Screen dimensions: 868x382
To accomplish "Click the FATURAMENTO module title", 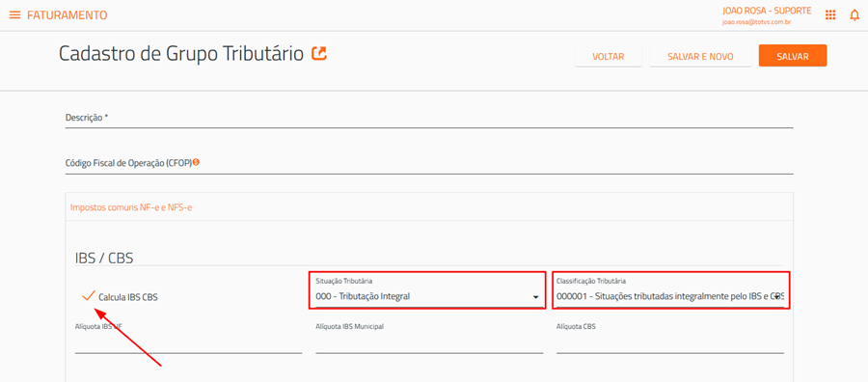I will tap(67, 14).
